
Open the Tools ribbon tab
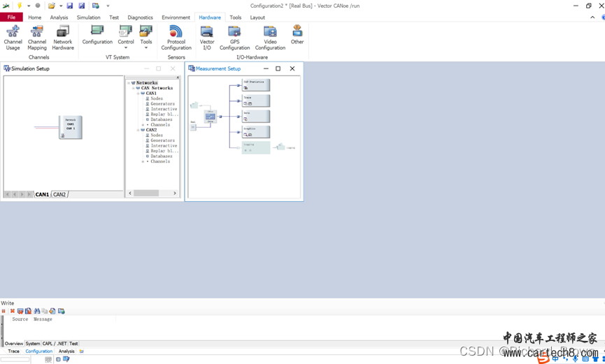[x=236, y=17]
